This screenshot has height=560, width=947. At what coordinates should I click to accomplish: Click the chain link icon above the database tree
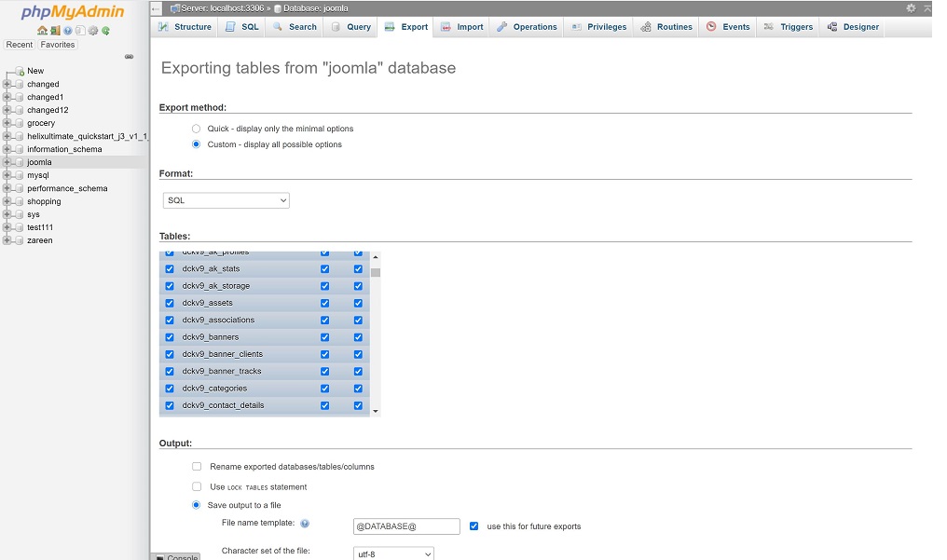tap(129, 57)
